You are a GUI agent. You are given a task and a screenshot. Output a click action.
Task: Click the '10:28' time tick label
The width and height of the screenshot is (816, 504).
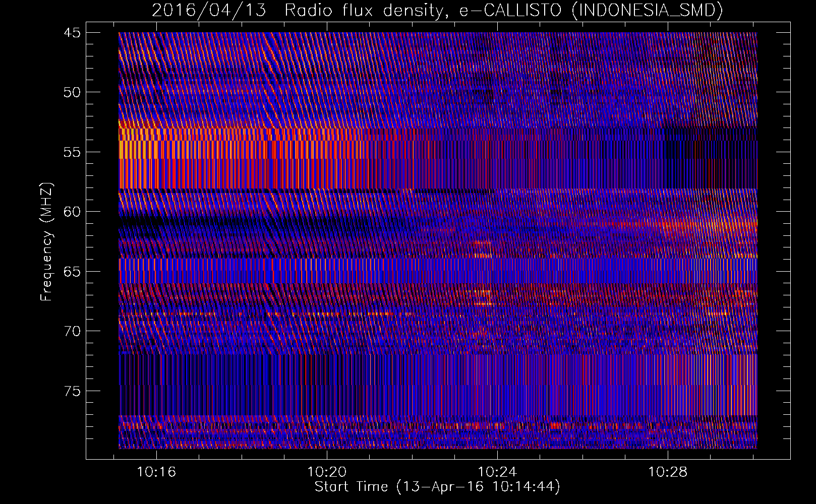pyautogui.click(x=668, y=472)
